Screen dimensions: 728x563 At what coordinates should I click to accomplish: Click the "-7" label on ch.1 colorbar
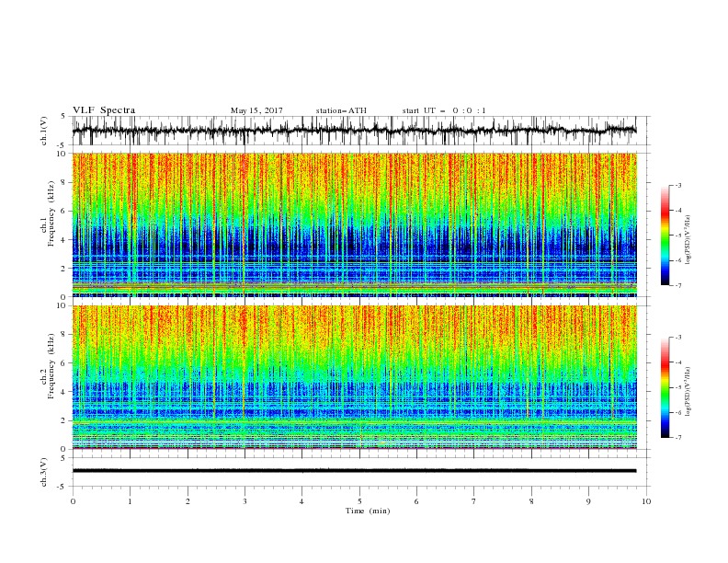click(677, 285)
